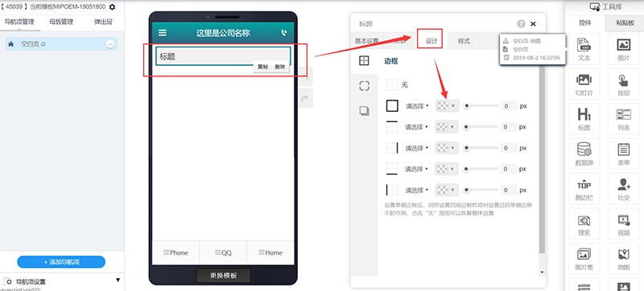This screenshot has width=644, height=291.
Task: Focus the all-sides border width field
Action: pyautogui.click(x=509, y=106)
